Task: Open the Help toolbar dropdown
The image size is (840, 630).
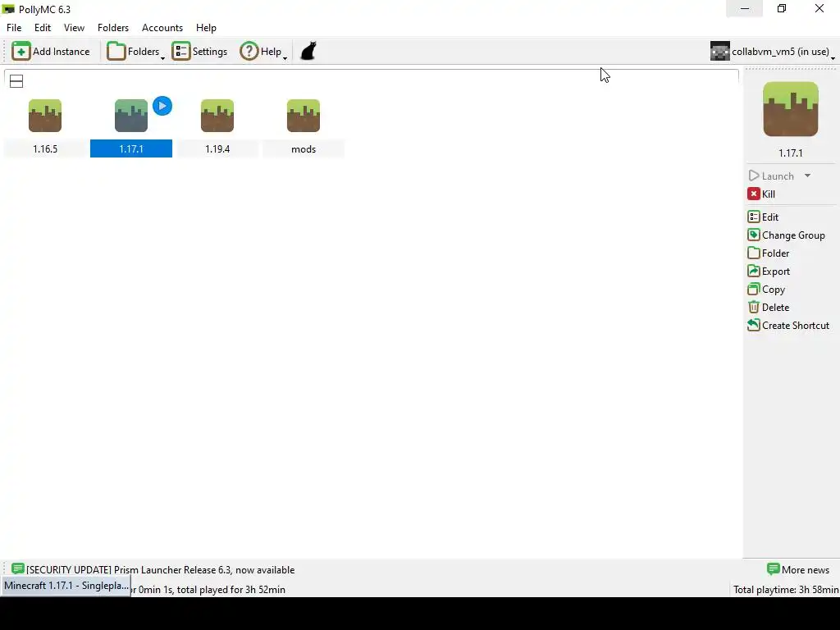Action: [263, 52]
